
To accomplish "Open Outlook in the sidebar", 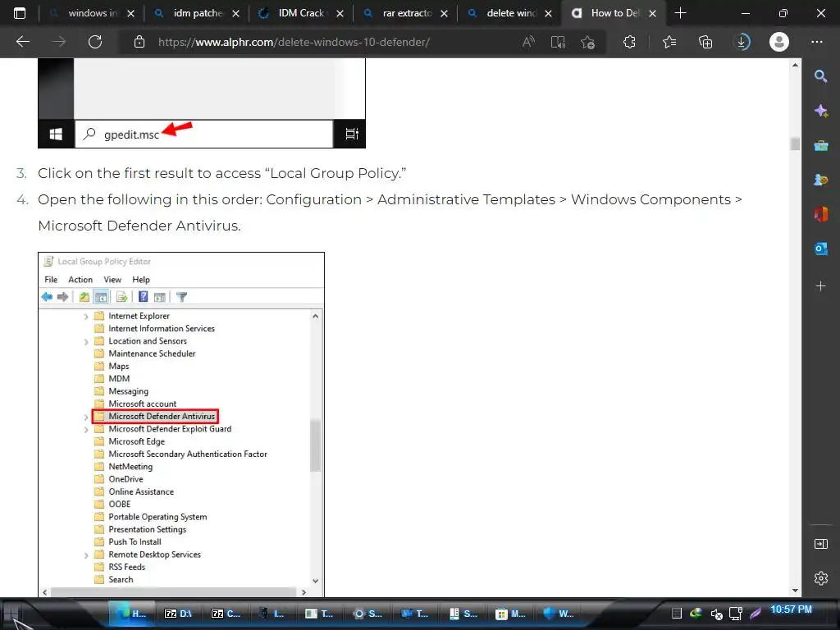I will point(820,249).
